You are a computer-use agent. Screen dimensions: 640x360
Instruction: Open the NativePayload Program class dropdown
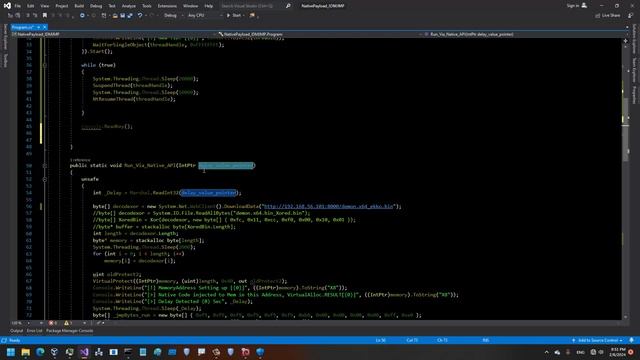pyautogui.click(x=320, y=34)
